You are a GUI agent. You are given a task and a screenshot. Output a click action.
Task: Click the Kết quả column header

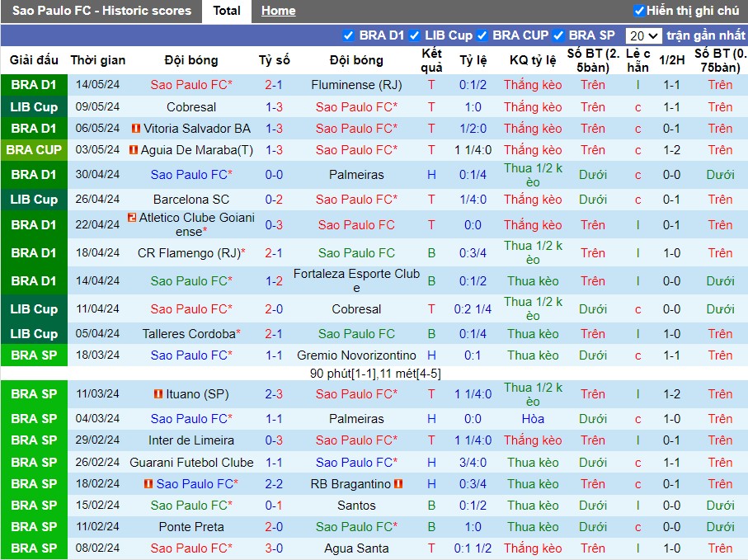(431, 60)
